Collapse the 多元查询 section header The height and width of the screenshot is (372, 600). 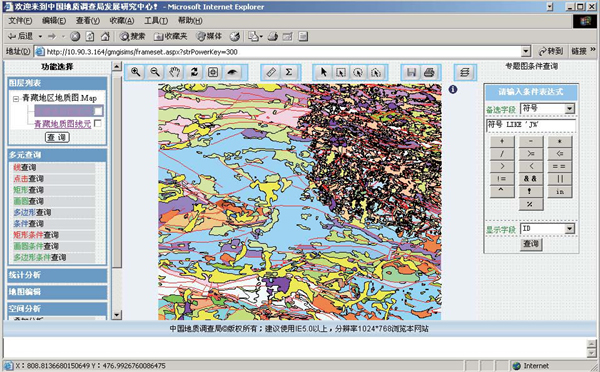pyautogui.click(x=57, y=155)
